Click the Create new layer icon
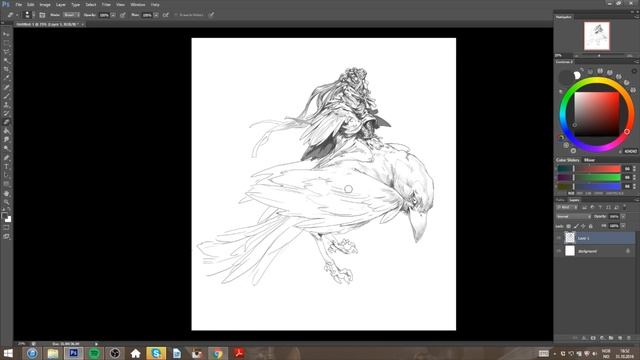640x360 pixels. [x=620, y=338]
